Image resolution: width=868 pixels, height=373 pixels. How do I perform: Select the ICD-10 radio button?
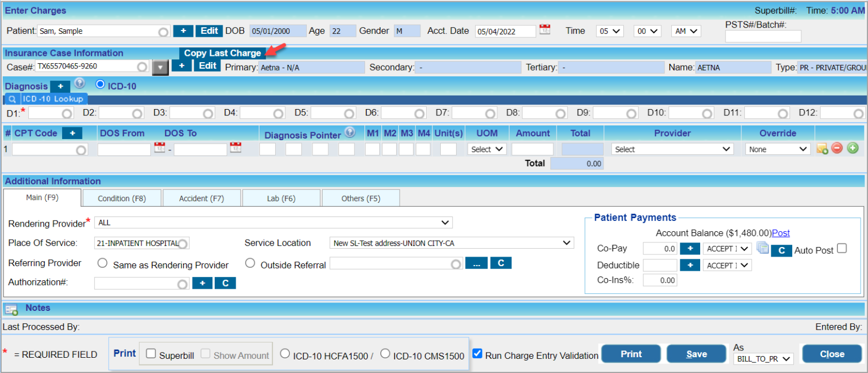pyautogui.click(x=101, y=84)
